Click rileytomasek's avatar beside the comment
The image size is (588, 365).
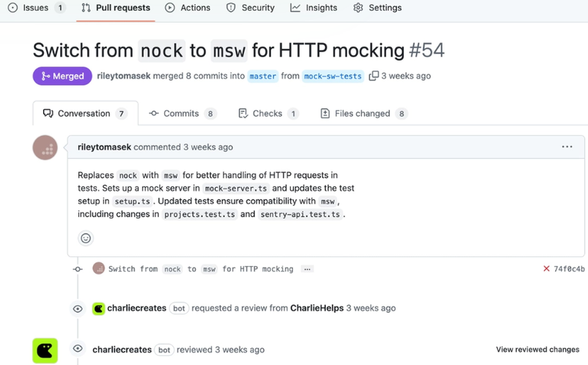[x=45, y=148]
